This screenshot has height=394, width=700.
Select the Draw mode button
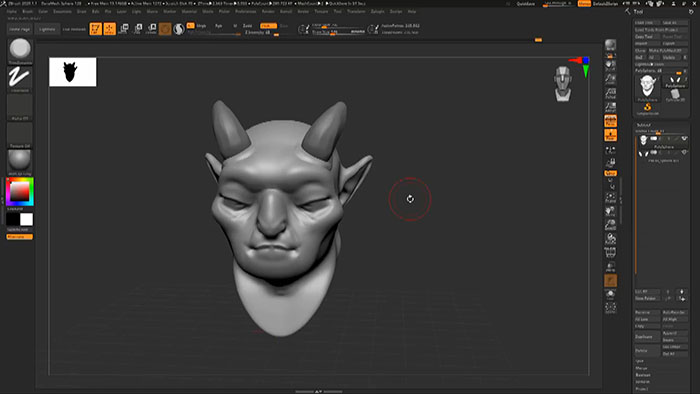109,29
